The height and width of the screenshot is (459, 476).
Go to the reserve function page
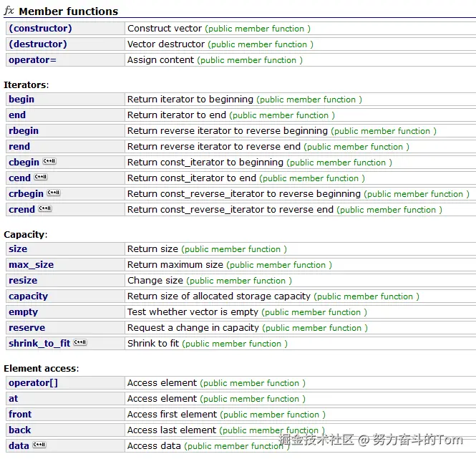[26, 328]
